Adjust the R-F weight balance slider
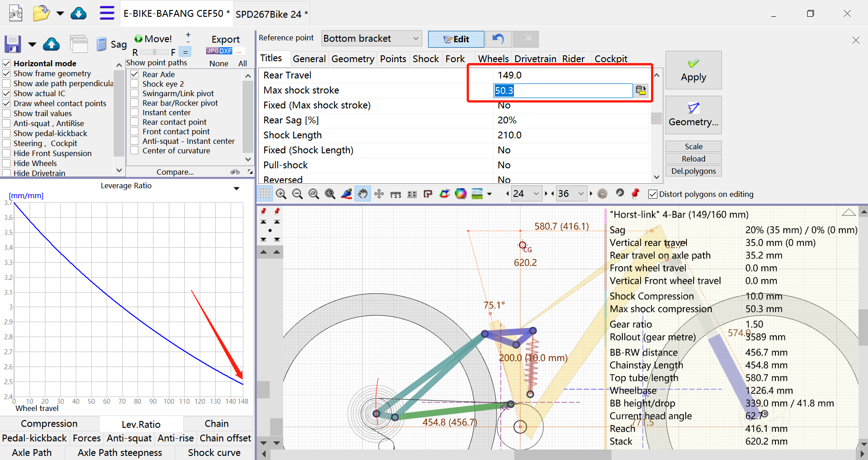 pos(154,52)
